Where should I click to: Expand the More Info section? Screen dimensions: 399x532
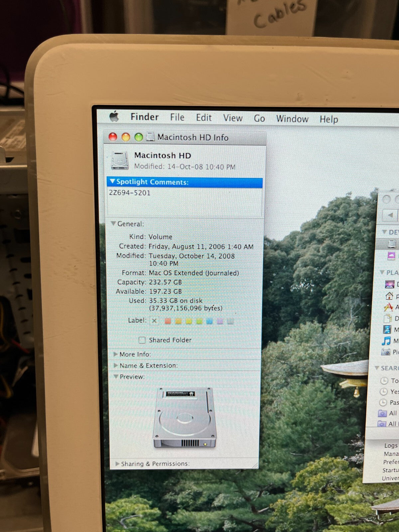click(x=115, y=354)
